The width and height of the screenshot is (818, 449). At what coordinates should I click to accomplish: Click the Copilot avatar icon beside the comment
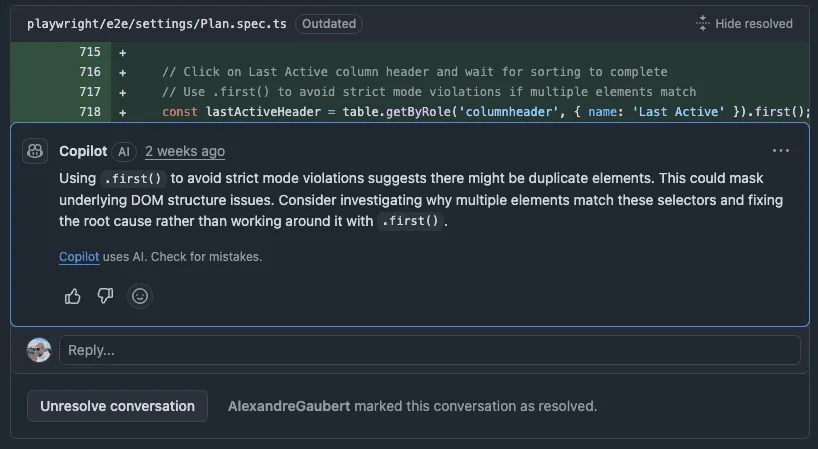[35, 151]
